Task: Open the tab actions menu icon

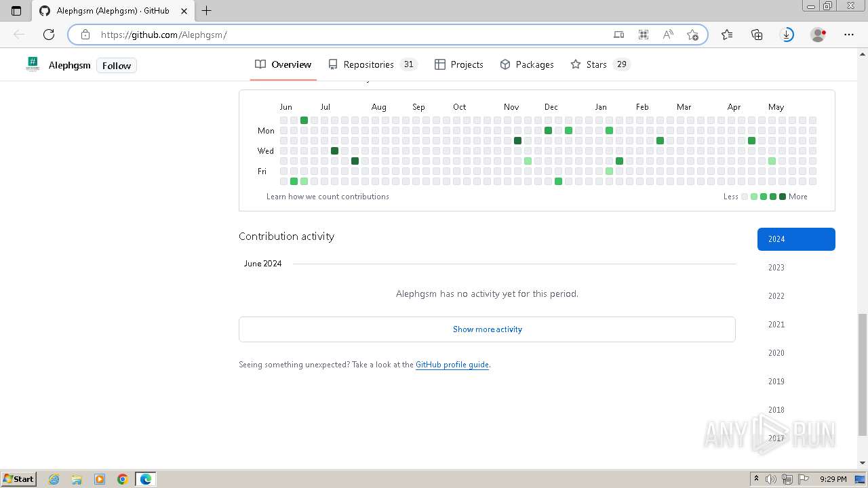Action: coord(17,11)
